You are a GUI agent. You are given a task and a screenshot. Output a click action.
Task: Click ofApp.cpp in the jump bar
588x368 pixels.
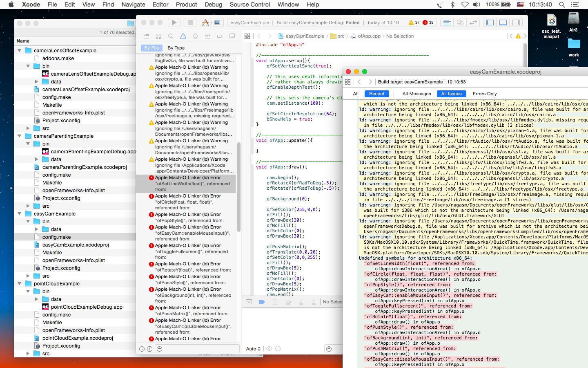coord(369,36)
